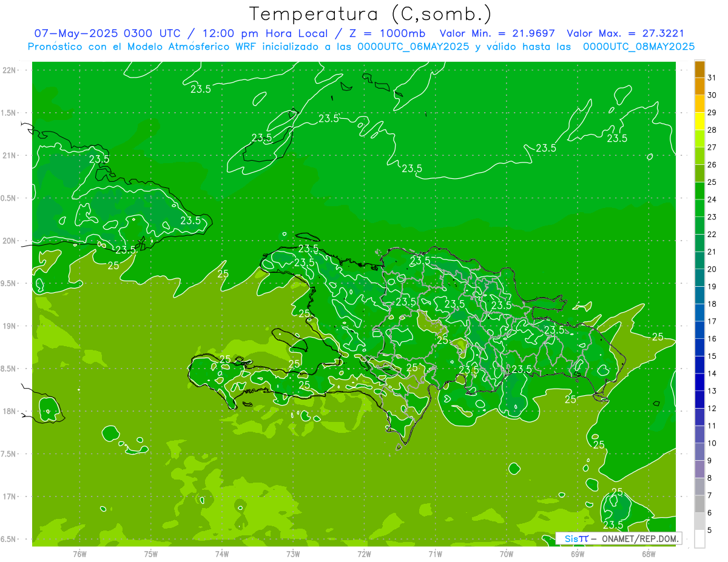Click the "71W" longitude label
The image size is (728, 562).
point(435,554)
